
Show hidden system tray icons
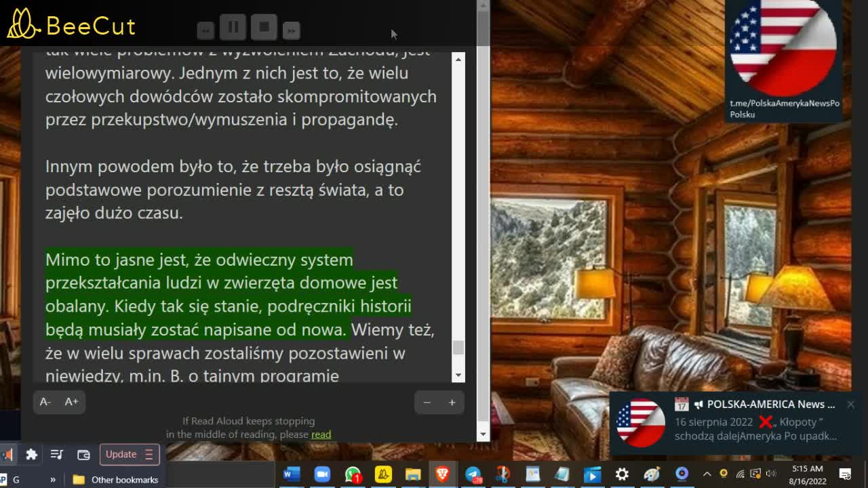click(x=707, y=474)
